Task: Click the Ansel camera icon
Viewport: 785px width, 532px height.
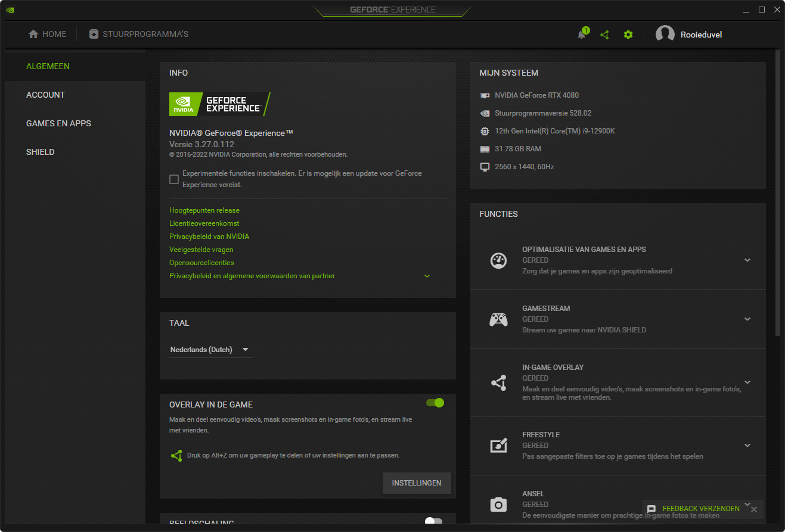Action: coord(498,505)
